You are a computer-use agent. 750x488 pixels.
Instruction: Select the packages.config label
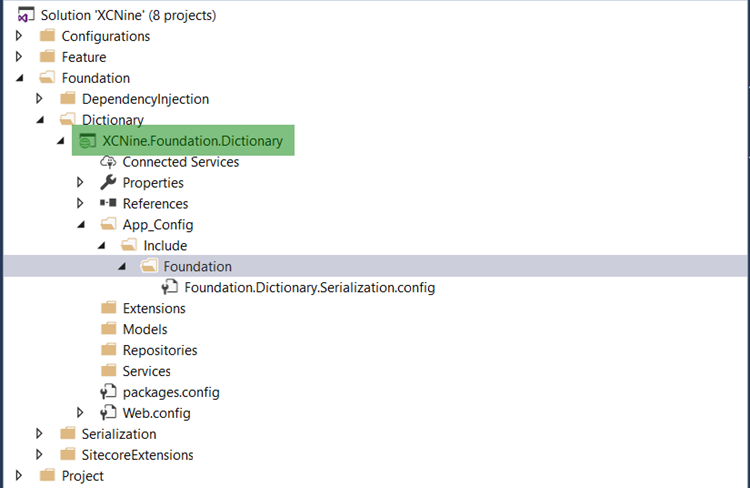pyautogui.click(x=171, y=392)
